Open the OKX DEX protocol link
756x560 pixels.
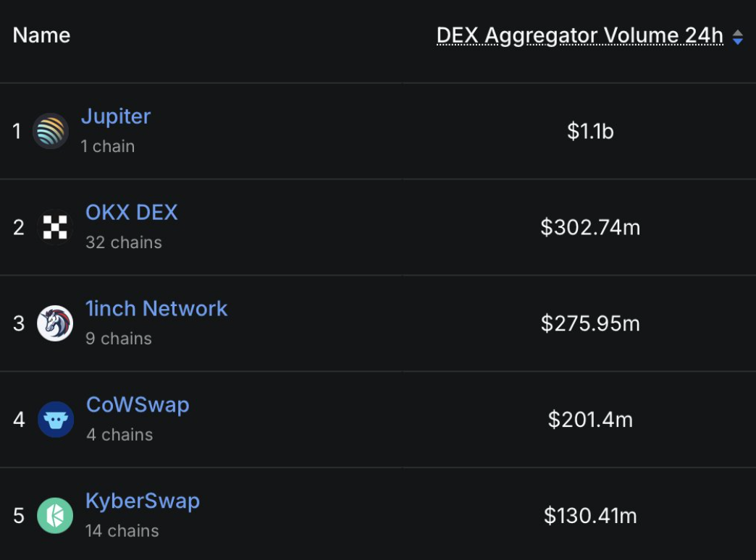pos(132,212)
